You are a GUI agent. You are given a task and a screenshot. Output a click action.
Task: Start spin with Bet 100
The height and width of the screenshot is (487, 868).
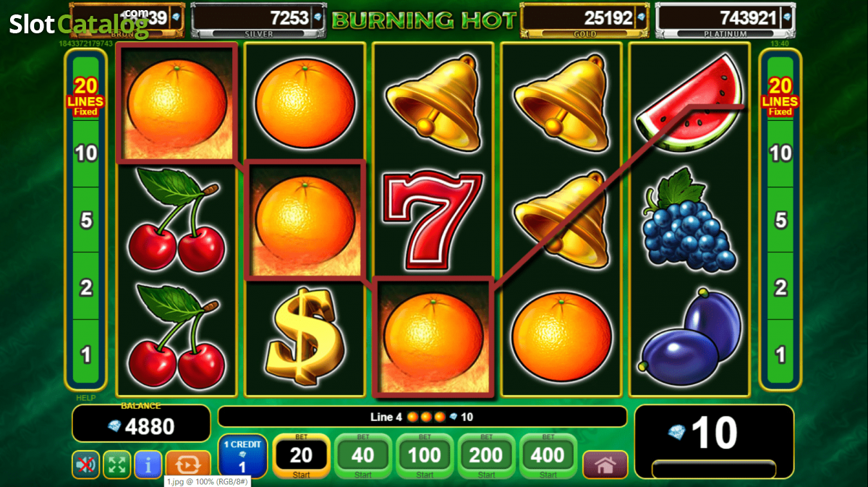click(x=425, y=457)
